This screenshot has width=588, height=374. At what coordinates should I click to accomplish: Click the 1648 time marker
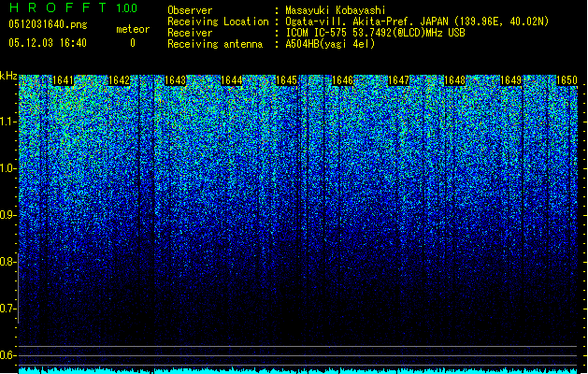pyautogui.click(x=454, y=80)
